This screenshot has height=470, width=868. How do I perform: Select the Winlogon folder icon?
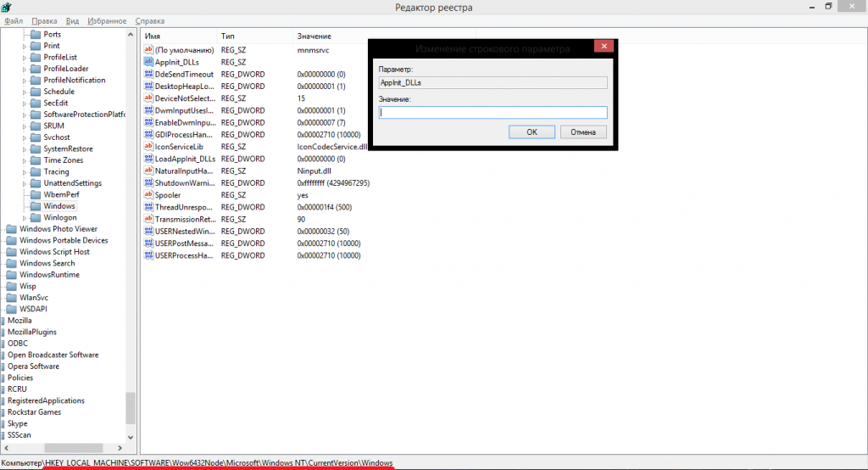point(36,218)
